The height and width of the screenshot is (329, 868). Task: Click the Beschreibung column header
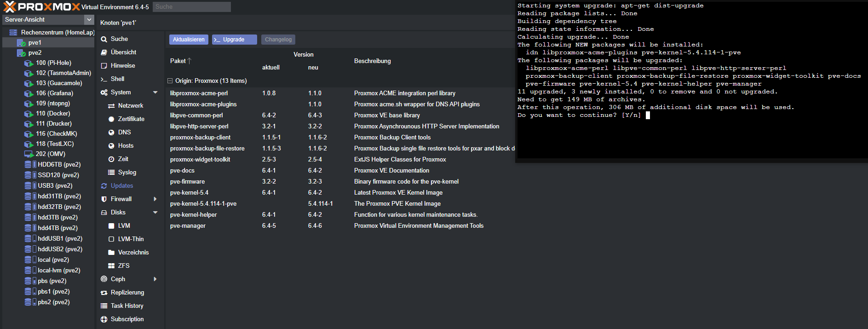pos(373,61)
